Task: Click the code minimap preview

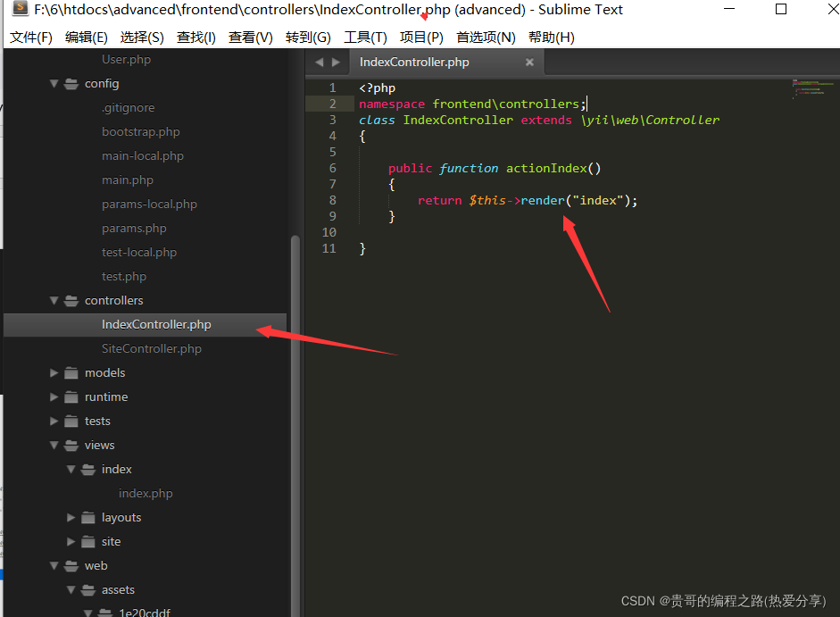Action: 812,88
